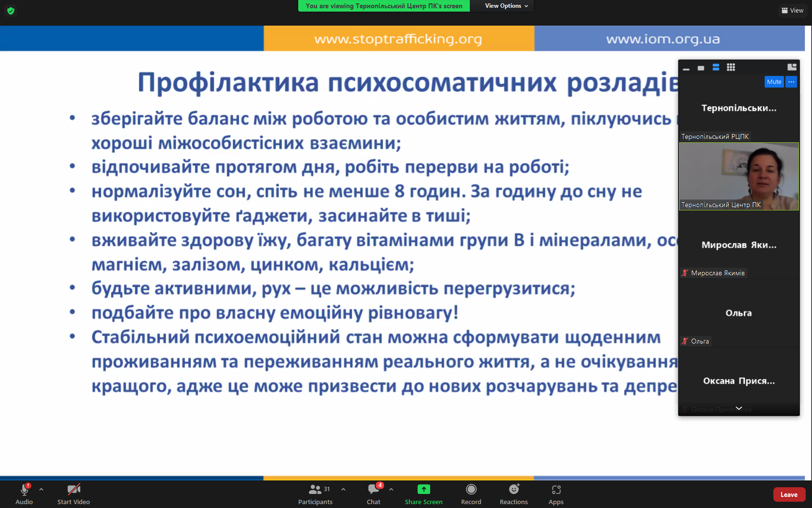Click Тернопільський Центр ПК name label
This screenshot has height=508, width=812.
point(721,205)
